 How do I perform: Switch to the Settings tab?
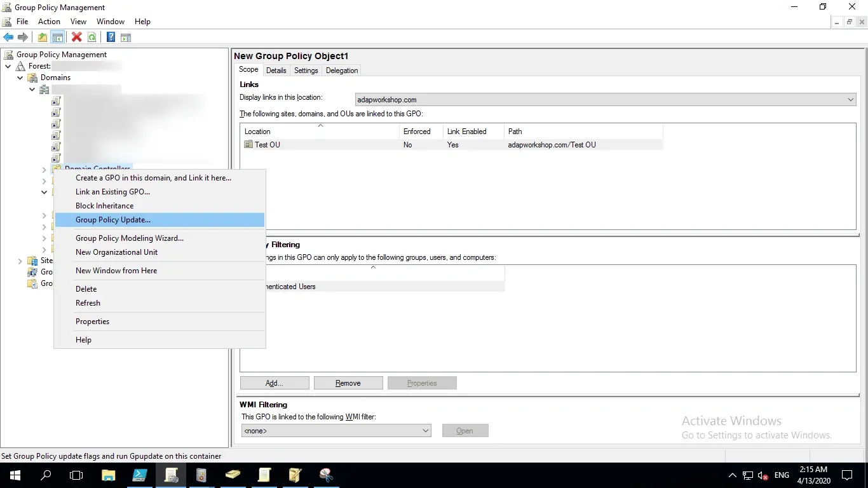306,71
